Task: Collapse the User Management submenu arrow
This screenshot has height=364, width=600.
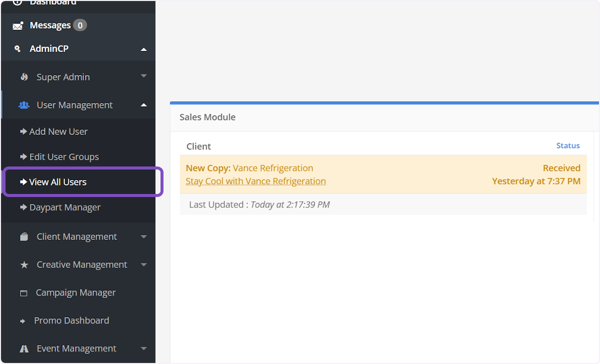Action: pyautogui.click(x=143, y=105)
